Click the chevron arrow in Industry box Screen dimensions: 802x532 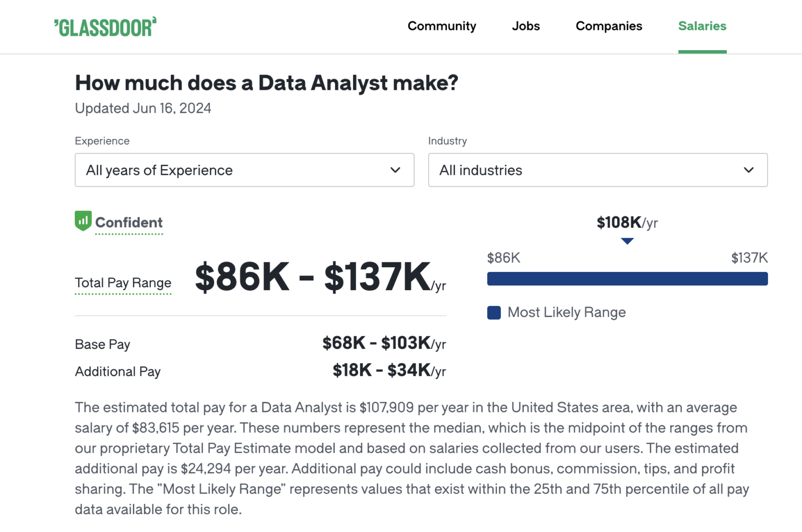[748, 170]
